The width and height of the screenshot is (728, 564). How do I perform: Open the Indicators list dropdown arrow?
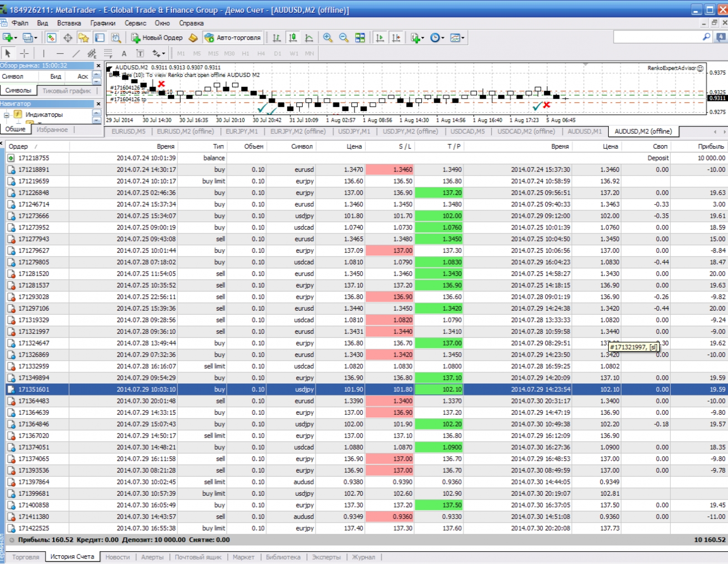(423, 38)
